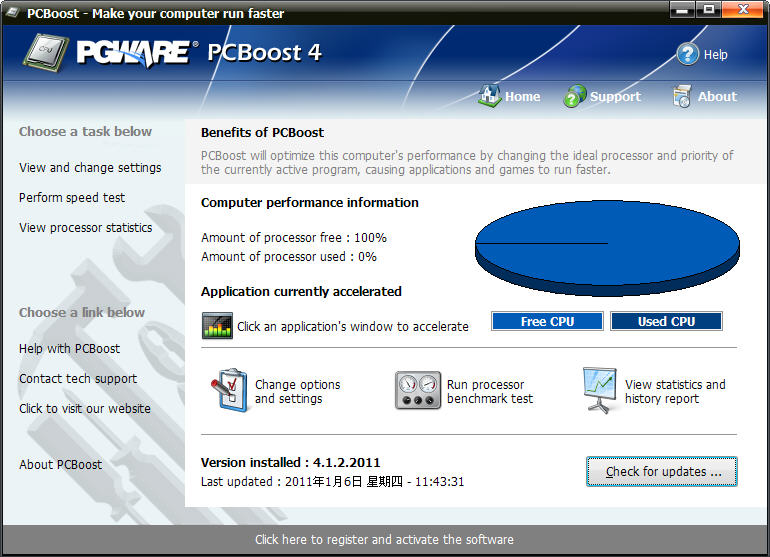Click Change options and settings text

(298, 391)
